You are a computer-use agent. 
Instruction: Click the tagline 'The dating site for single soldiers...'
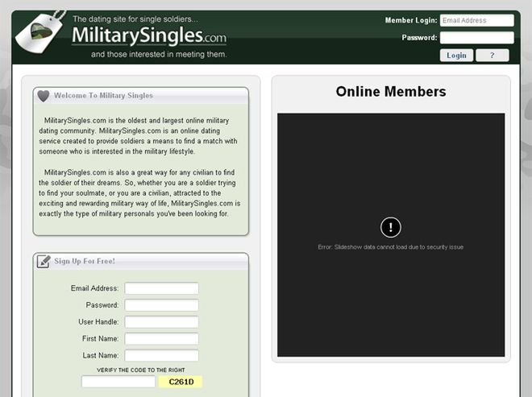[x=135, y=19]
